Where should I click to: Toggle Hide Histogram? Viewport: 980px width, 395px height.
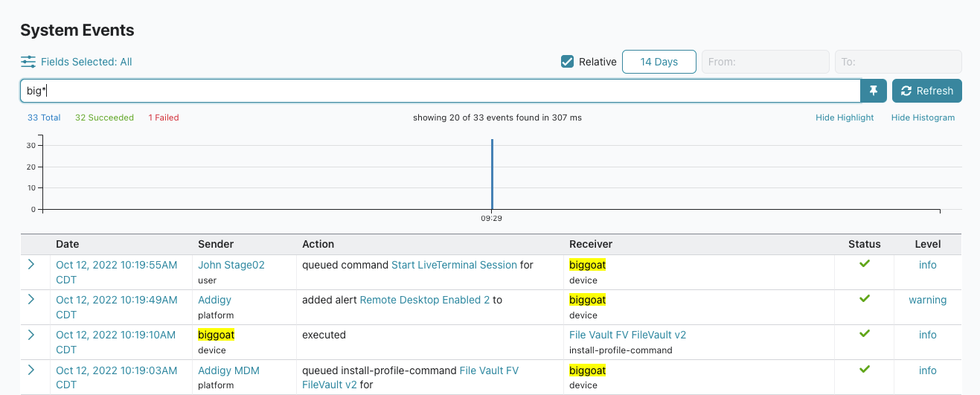tap(923, 118)
